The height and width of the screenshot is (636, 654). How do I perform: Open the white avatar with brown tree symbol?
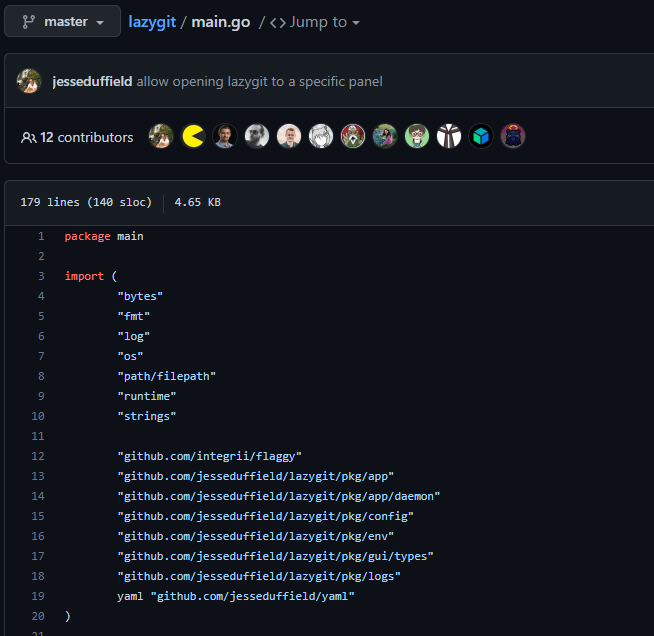449,136
